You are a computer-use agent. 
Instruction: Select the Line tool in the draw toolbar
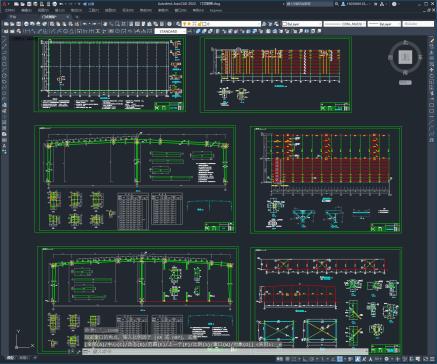pos(4,40)
